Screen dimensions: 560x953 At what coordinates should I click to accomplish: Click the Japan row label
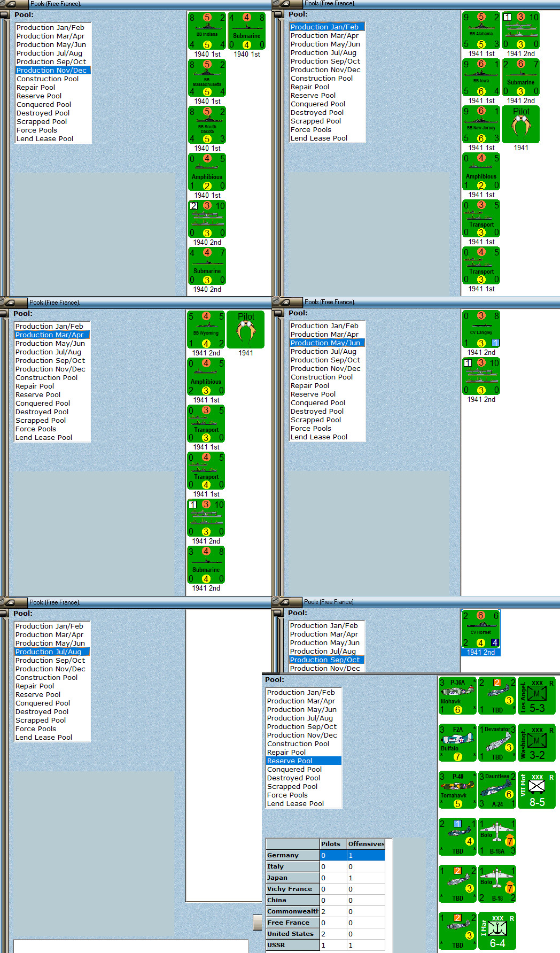(293, 878)
